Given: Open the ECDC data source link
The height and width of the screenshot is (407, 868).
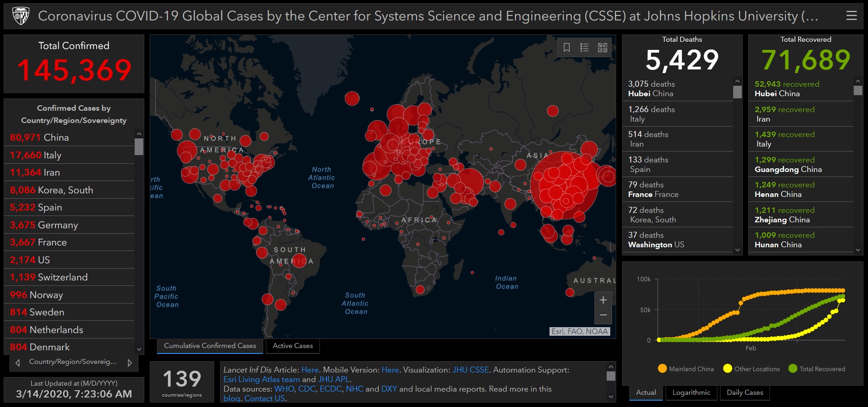Looking at the screenshot, I should click(x=331, y=389).
